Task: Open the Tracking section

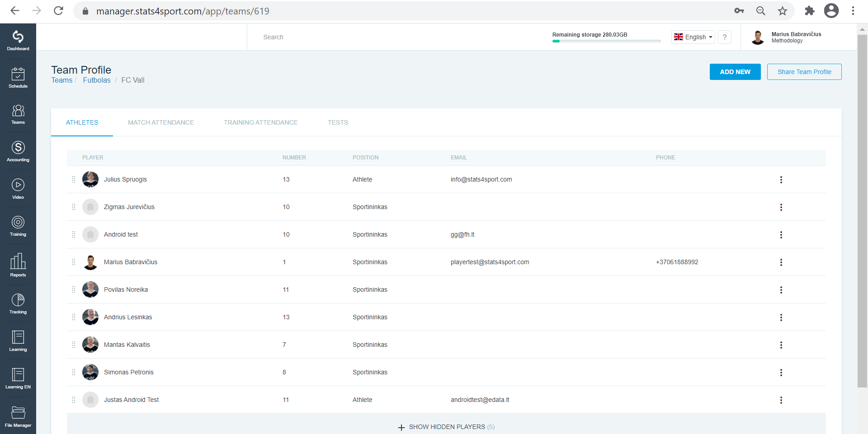Action: click(x=18, y=303)
